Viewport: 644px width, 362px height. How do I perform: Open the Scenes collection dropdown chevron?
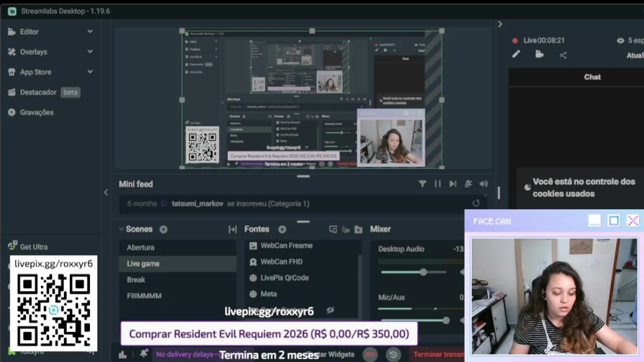pos(121,229)
